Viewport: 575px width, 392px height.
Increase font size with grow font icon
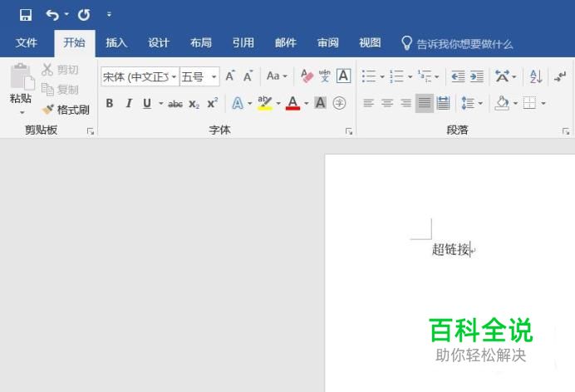tap(230, 76)
